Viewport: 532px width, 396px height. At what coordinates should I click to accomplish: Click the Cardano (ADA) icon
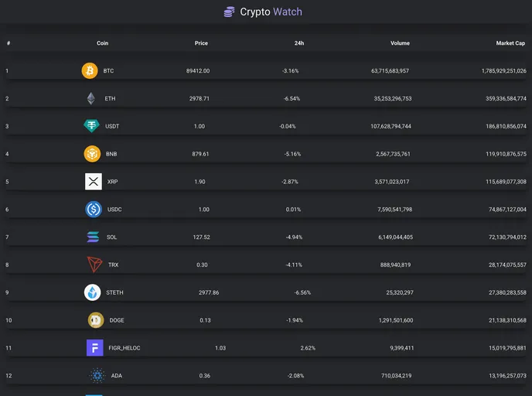pos(97,376)
